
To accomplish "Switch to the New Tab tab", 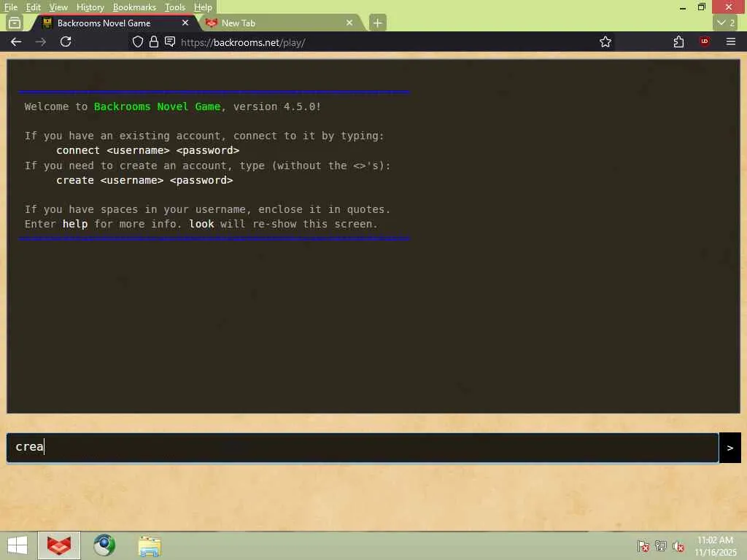I will (x=281, y=23).
